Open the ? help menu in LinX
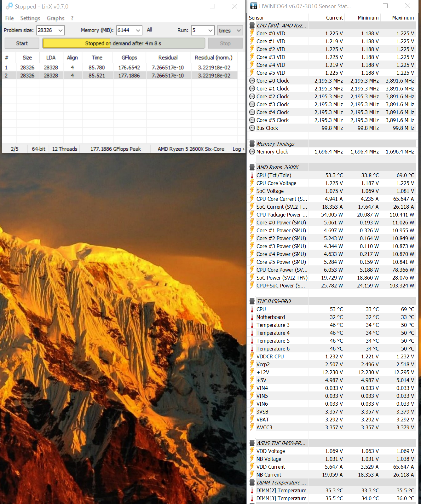 tap(72, 18)
